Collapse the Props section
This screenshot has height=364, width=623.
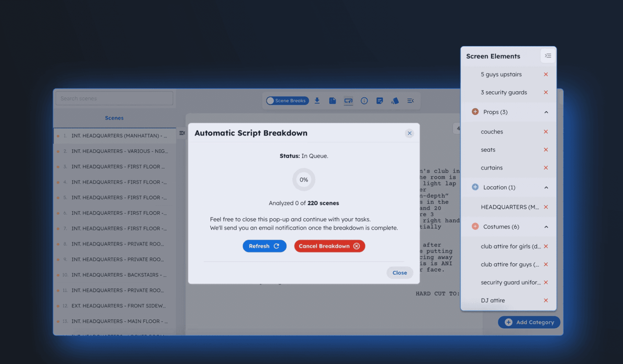tap(547, 112)
